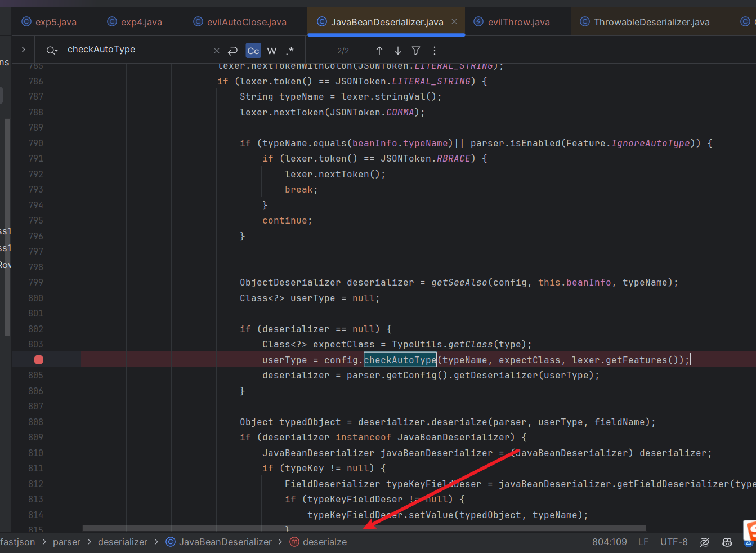Screen dimensions: 756x553
Task: Click RBRACE on line 791
Action: pyautogui.click(x=454, y=159)
